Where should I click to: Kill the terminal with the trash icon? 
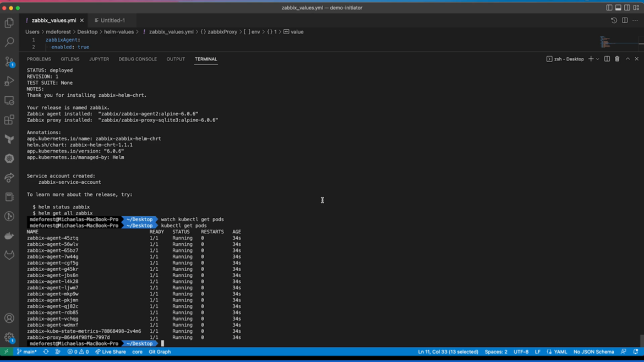coord(617,59)
